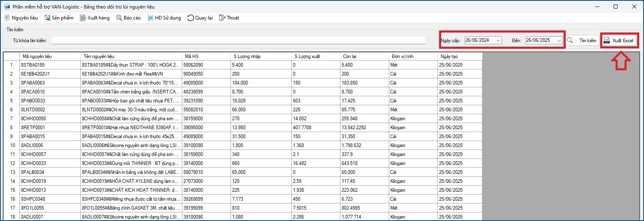Click the HS code cell 58062090
This screenshot has height=221, width=644.
207,65
